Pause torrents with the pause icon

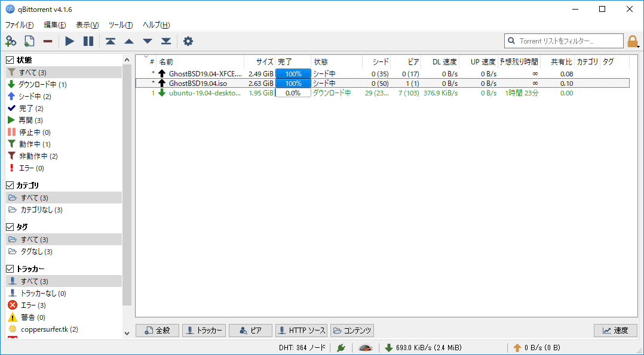[x=88, y=41]
